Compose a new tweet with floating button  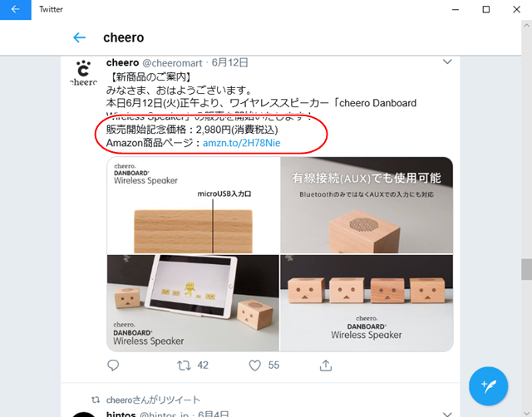pyautogui.click(x=488, y=386)
